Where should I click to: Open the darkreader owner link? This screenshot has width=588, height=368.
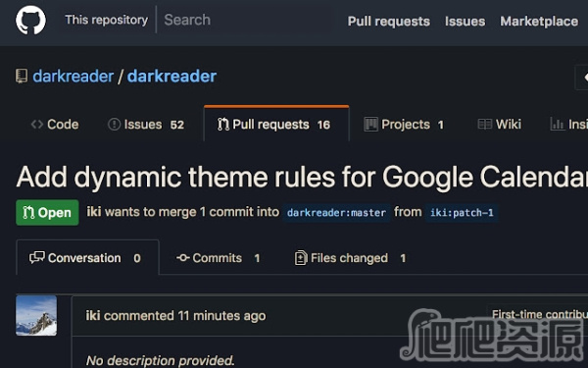tap(73, 77)
